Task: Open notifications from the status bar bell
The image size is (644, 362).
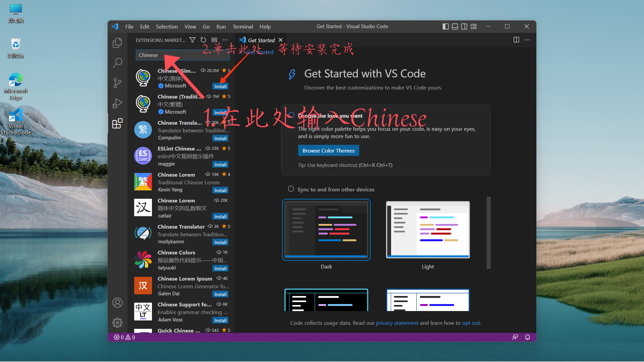Action: click(527, 337)
